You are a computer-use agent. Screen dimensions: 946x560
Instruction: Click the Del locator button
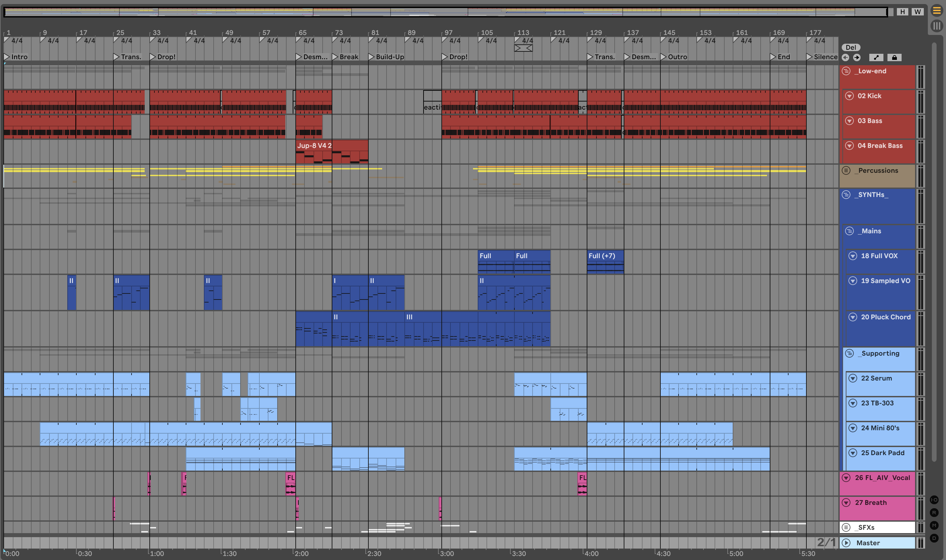(851, 47)
